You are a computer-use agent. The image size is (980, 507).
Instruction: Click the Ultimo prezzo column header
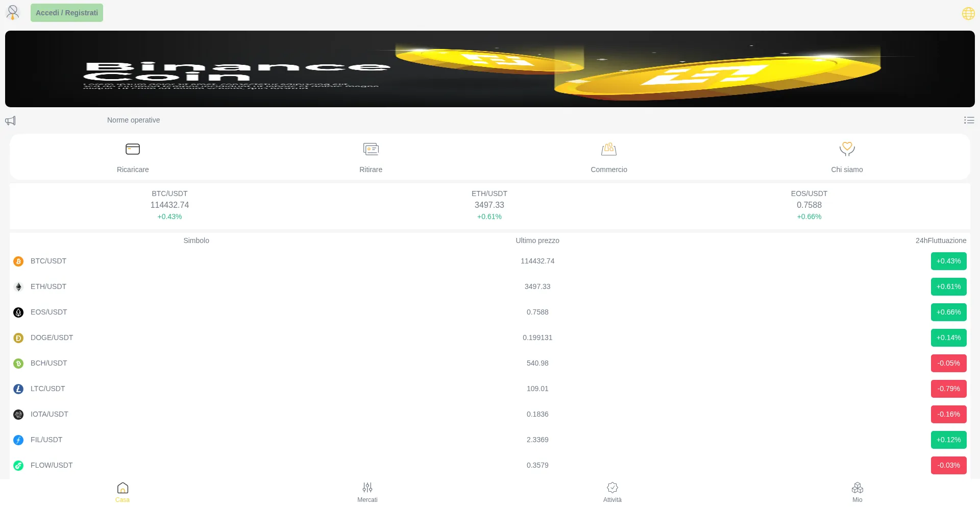pyautogui.click(x=537, y=240)
